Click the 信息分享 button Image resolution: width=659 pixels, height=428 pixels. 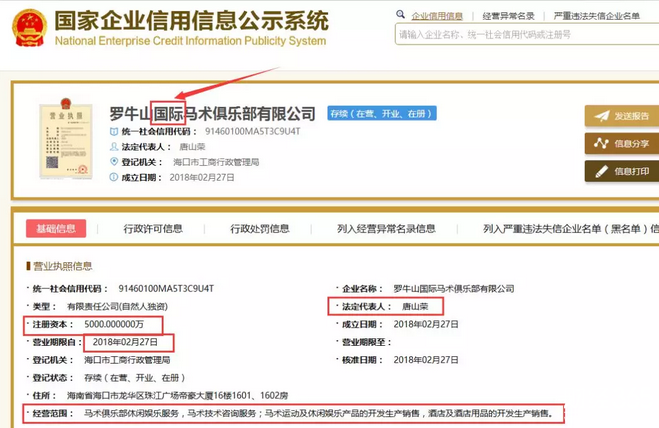coord(622,143)
